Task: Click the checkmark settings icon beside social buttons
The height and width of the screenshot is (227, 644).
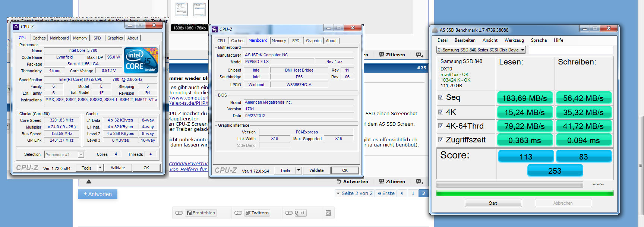Action: (x=328, y=213)
